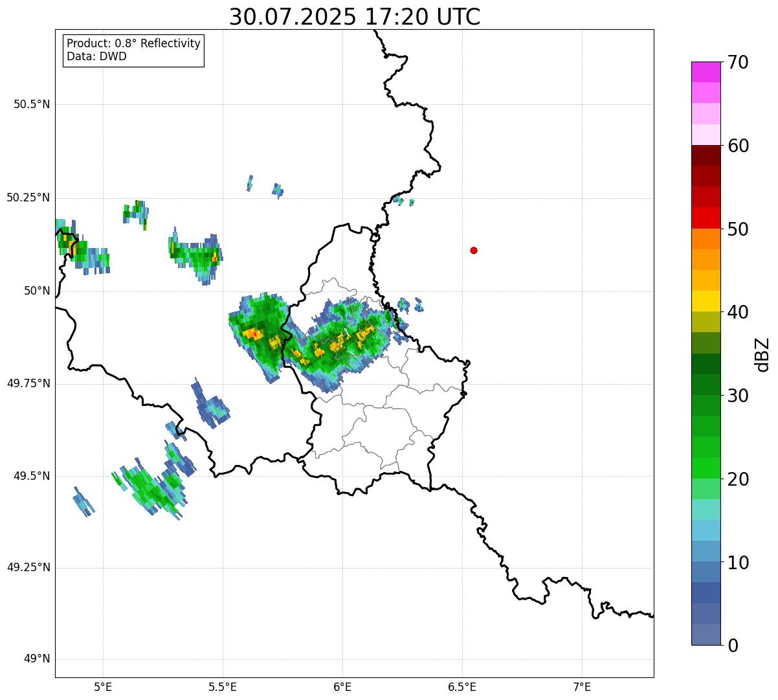This screenshot has width=778, height=700.
Task: Click the red station marker dot
Action: tap(474, 250)
